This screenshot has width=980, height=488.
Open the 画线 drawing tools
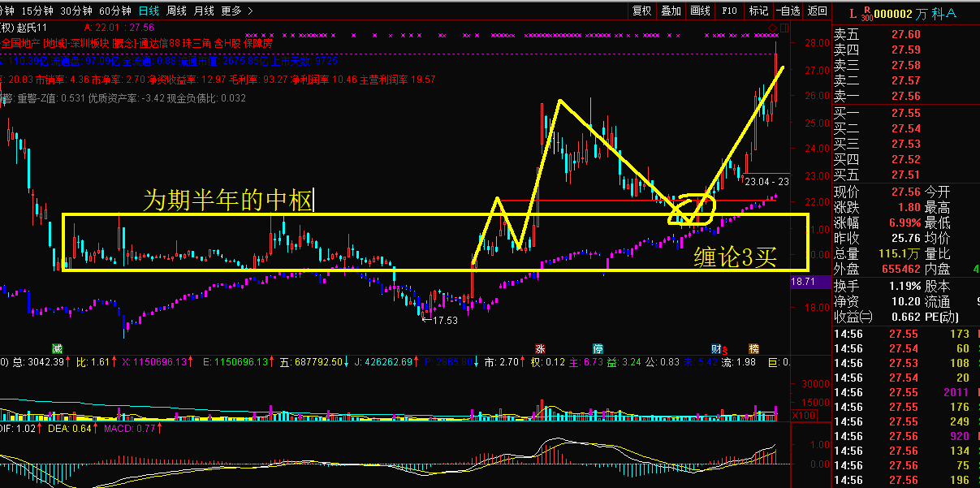700,11
